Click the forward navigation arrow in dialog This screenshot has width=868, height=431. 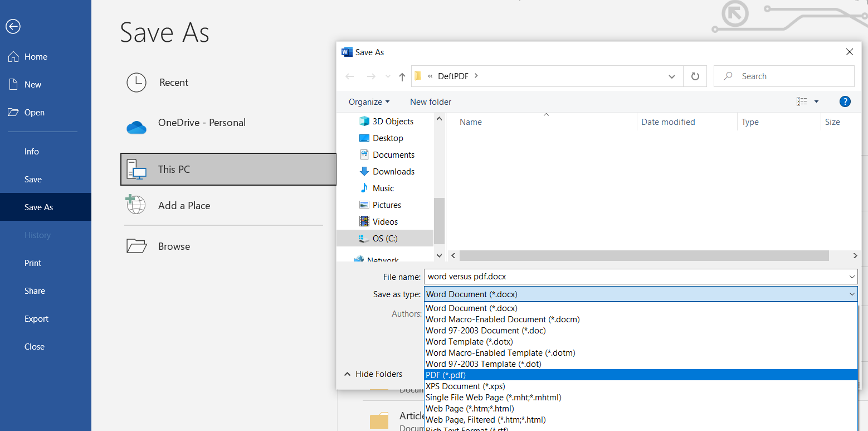tap(371, 76)
